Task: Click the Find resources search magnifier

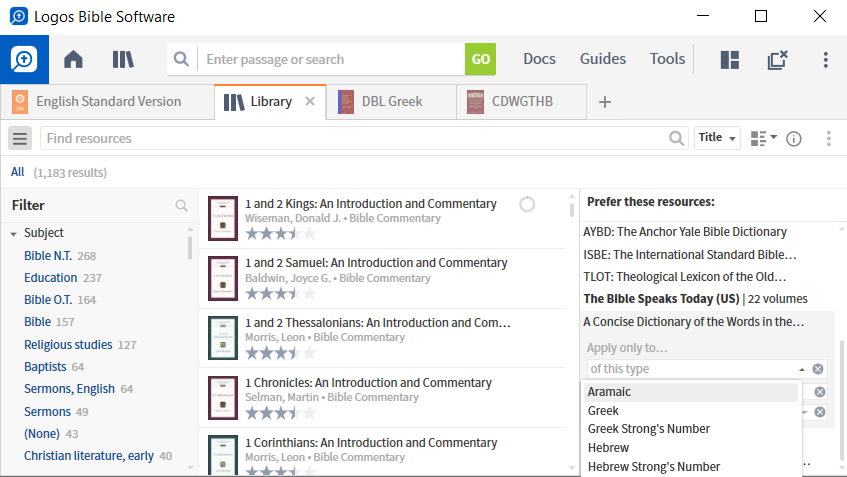Action: [676, 138]
